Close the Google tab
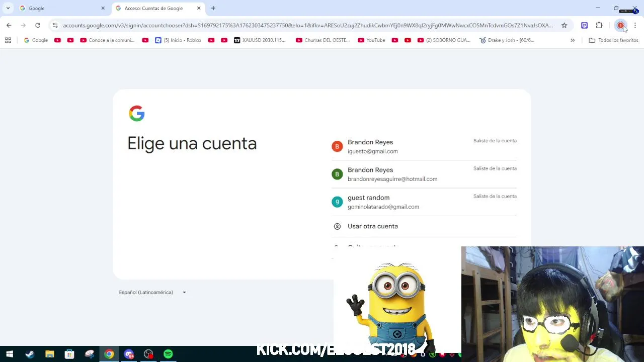 pyautogui.click(x=103, y=8)
